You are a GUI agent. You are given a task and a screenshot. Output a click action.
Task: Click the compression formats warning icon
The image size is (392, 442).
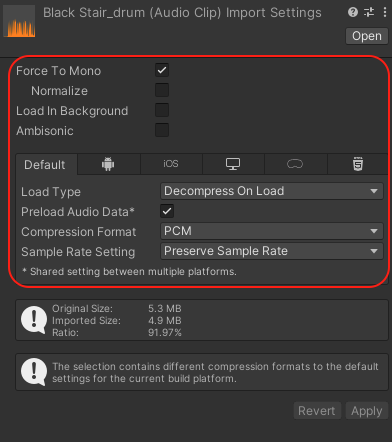coord(34,372)
